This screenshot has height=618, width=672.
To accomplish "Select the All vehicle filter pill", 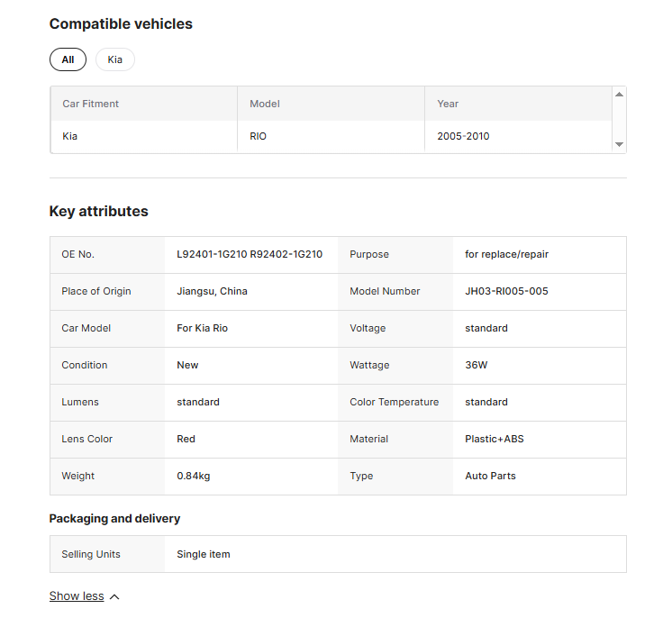I will 68,59.
